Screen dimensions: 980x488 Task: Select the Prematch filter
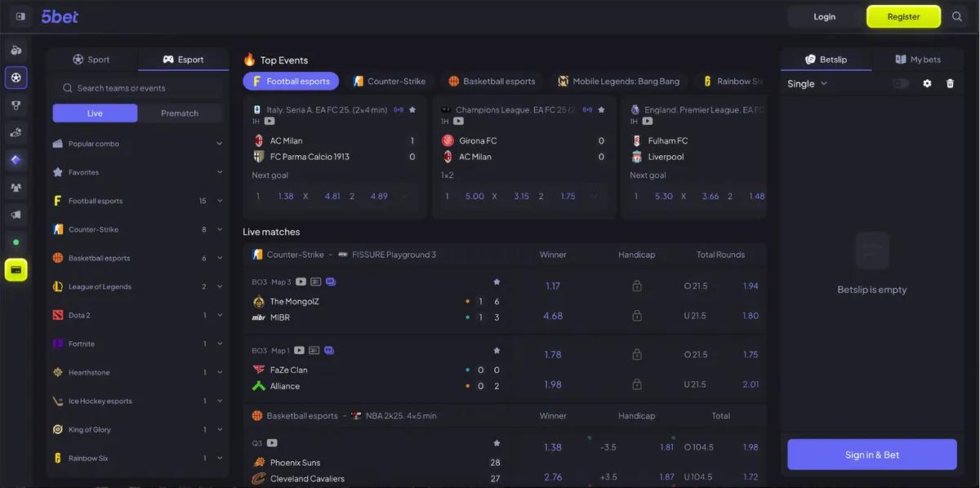pyautogui.click(x=180, y=113)
